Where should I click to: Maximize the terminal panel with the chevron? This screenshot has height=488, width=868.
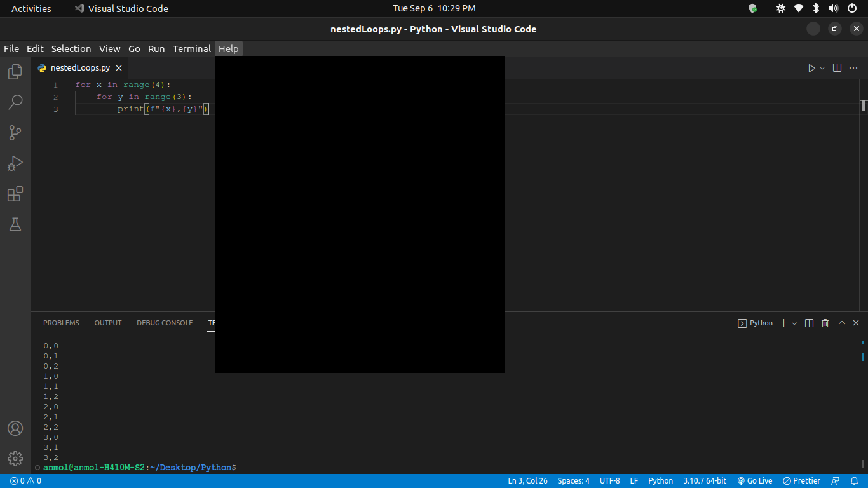pyautogui.click(x=841, y=323)
